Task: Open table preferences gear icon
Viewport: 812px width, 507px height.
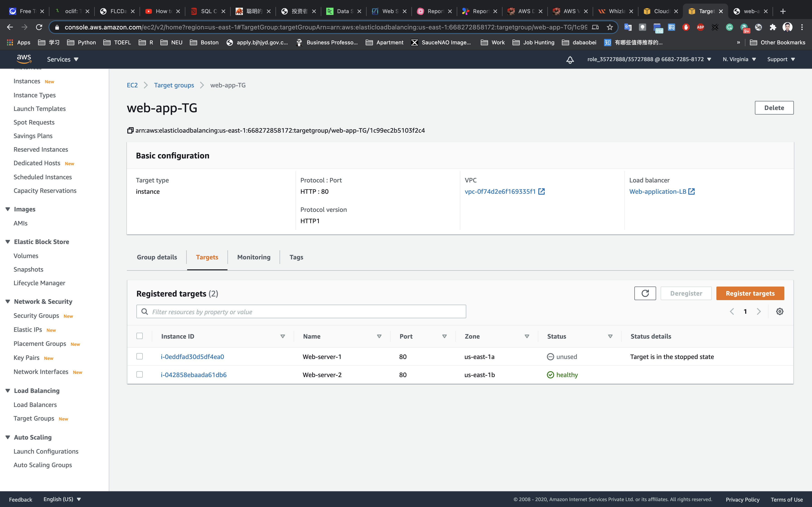Action: [x=779, y=311]
